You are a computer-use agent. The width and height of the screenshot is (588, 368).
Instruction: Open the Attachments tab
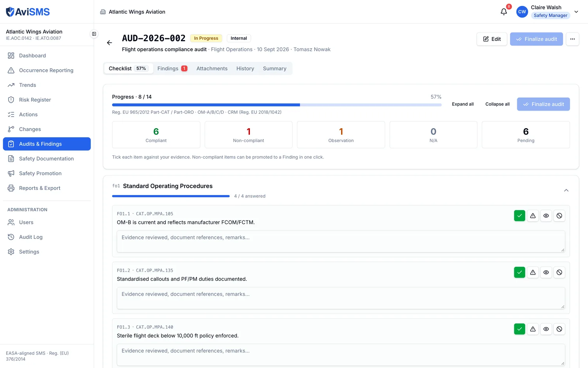(x=212, y=68)
